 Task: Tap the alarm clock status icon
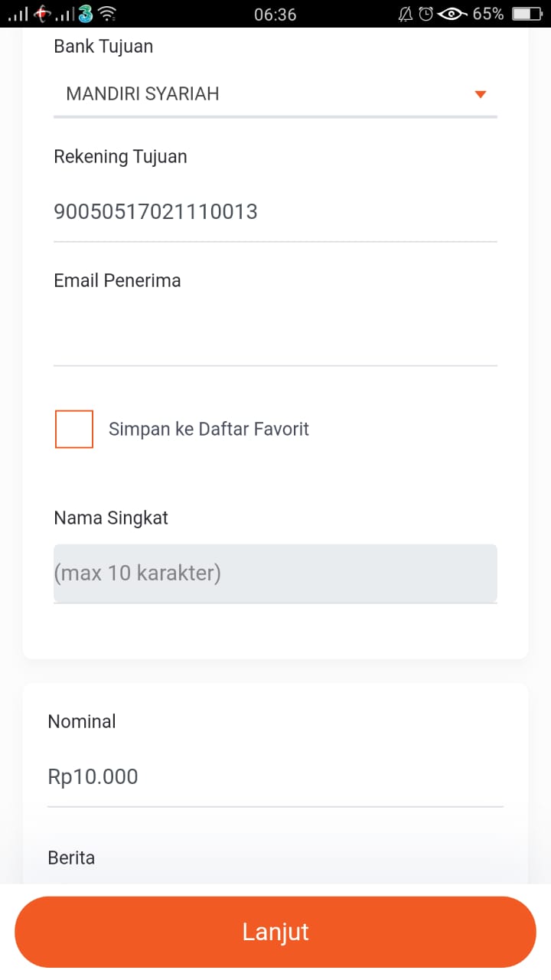pyautogui.click(x=425, y=14)
